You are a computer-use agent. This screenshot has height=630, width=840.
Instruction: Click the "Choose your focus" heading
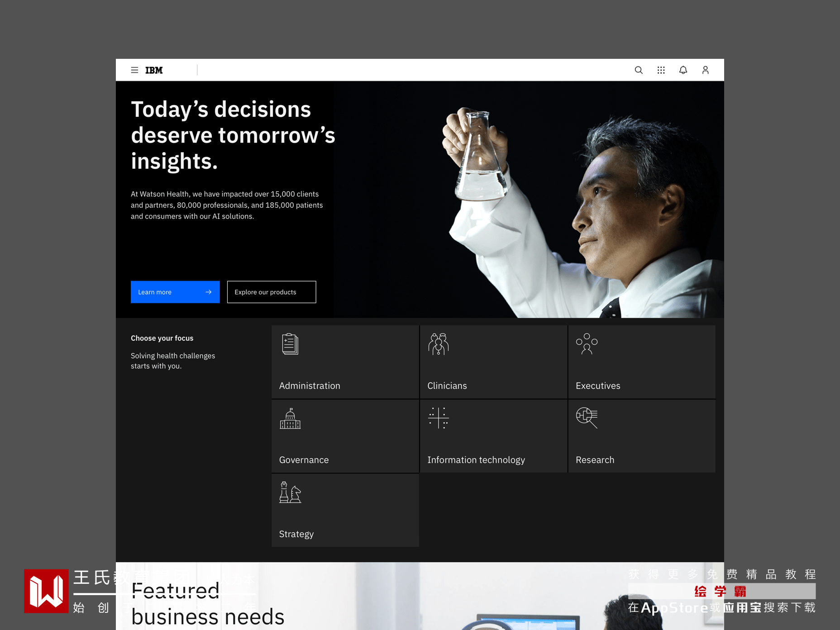(162, 338)
